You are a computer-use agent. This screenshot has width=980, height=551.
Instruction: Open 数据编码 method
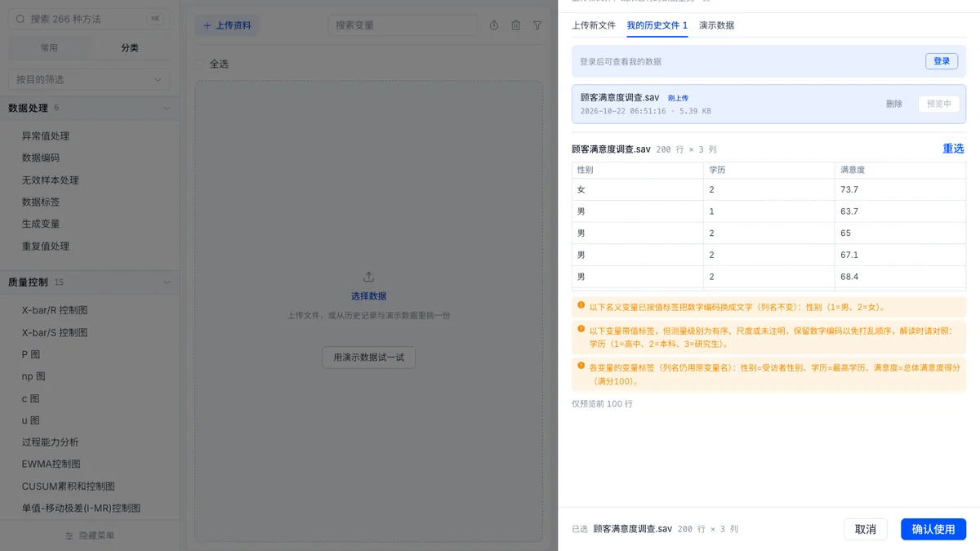41,158
